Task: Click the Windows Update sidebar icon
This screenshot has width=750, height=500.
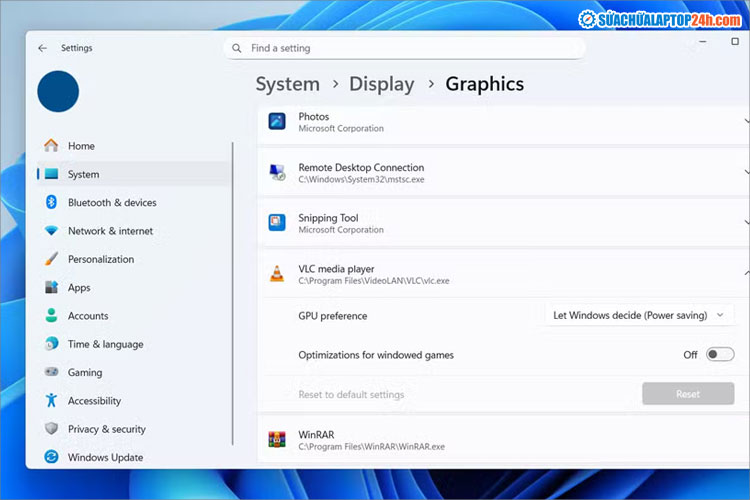Action: tap(51, 457)
